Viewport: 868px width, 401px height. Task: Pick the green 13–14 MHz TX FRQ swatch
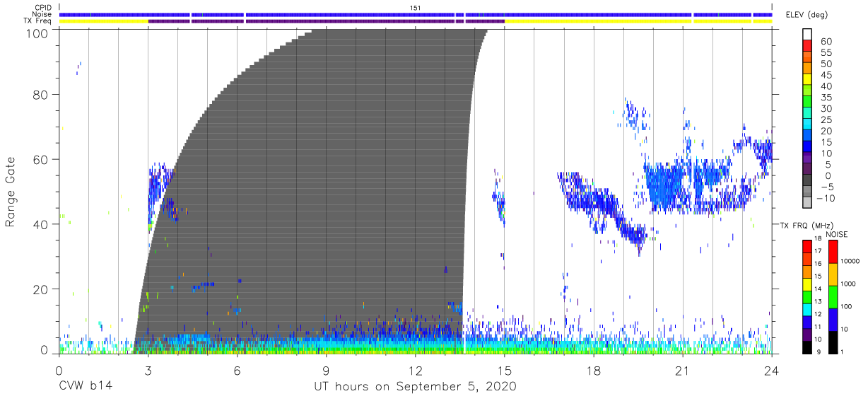(x=807, y=297)
